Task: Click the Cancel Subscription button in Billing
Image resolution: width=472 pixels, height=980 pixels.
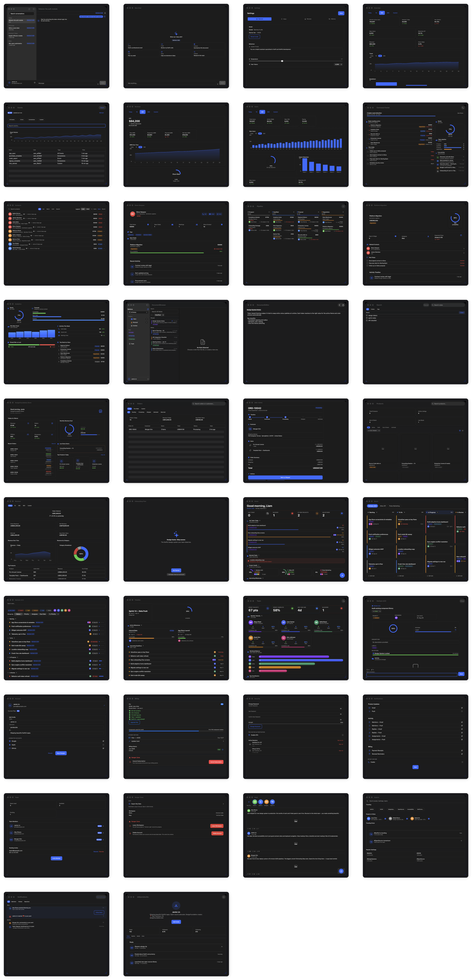Action: coord(216,762)
